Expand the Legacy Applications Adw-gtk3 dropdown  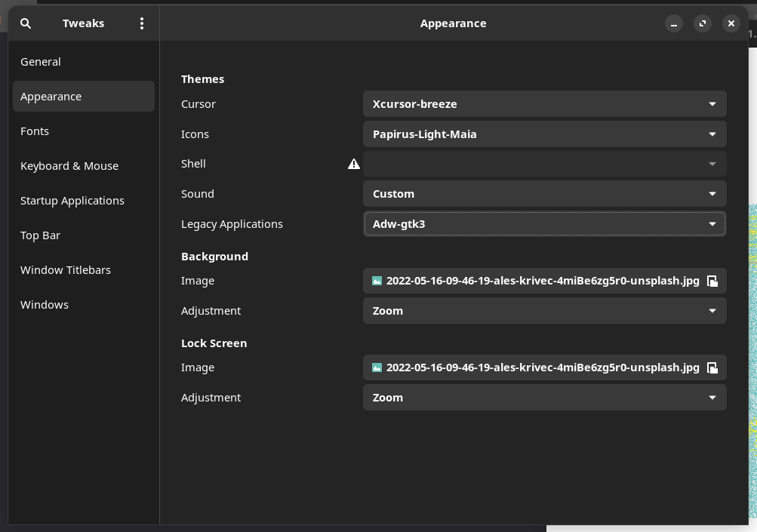click(x=544, y=224)
